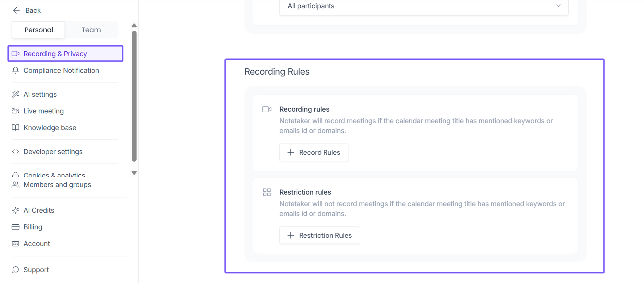Click the sidebar vertical scrollbar thumb

134,96
